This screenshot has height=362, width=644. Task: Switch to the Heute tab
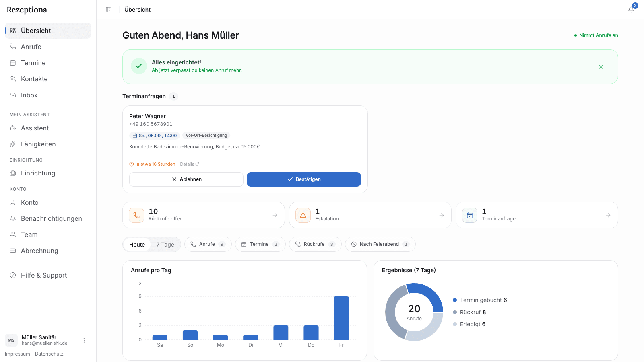tap(137, 245)
